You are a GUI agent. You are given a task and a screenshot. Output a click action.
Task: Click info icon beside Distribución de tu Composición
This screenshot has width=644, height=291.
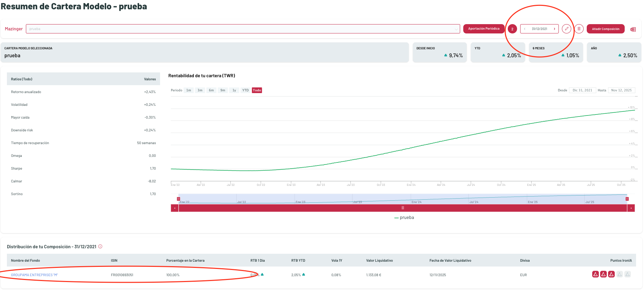point(100,247)
